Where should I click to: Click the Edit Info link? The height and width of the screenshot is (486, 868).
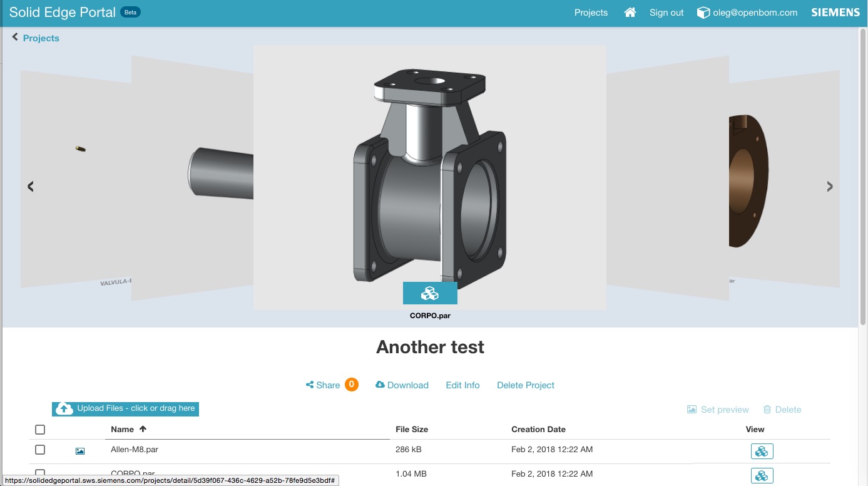tap(462, 385)
